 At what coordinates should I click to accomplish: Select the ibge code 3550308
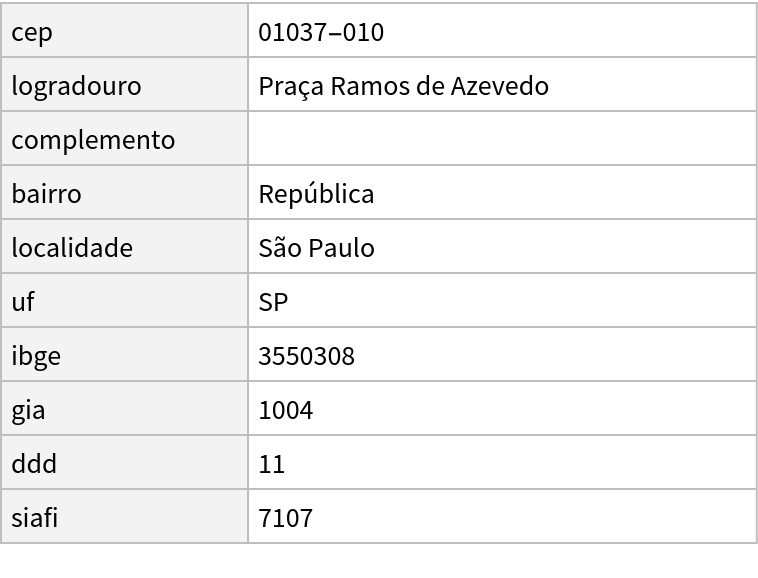pos(306,356)
